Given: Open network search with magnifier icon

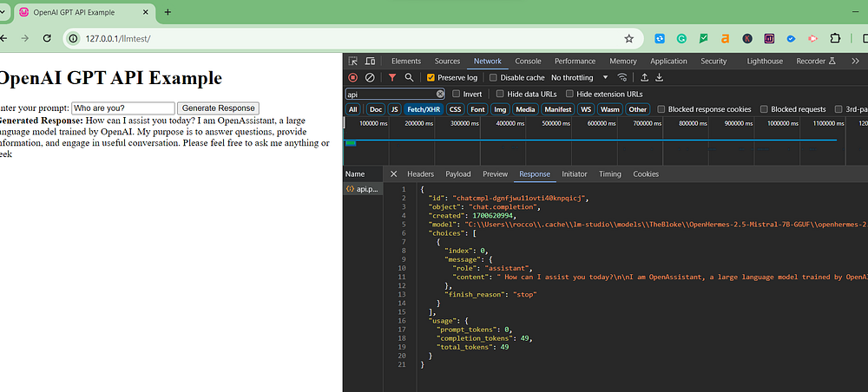Looking at the screenshot, I should pos(409,77).
